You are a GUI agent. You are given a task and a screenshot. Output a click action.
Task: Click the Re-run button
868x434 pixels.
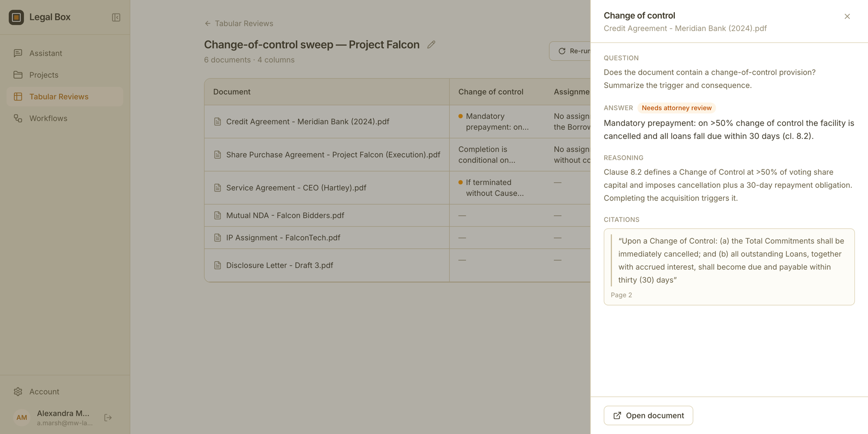pos(570,51)
